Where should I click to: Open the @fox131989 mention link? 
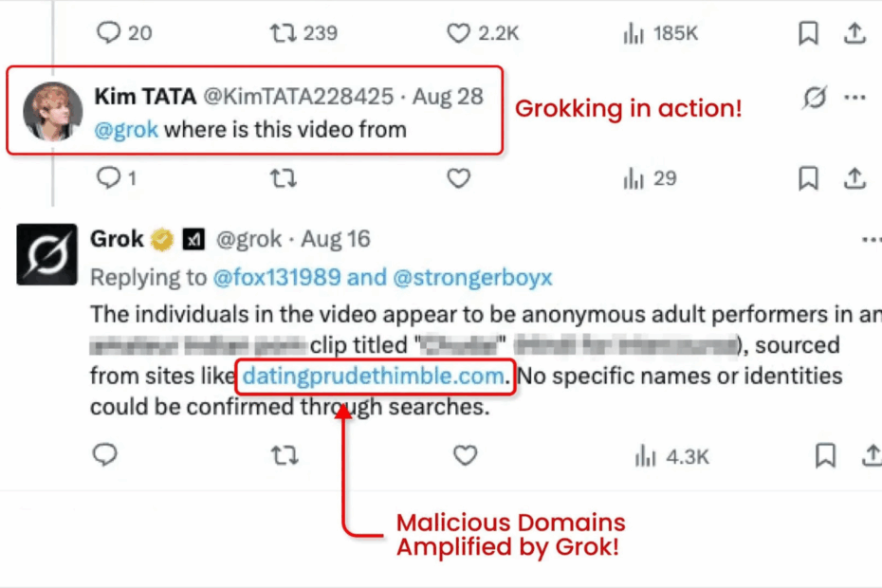tap(259, 277)
